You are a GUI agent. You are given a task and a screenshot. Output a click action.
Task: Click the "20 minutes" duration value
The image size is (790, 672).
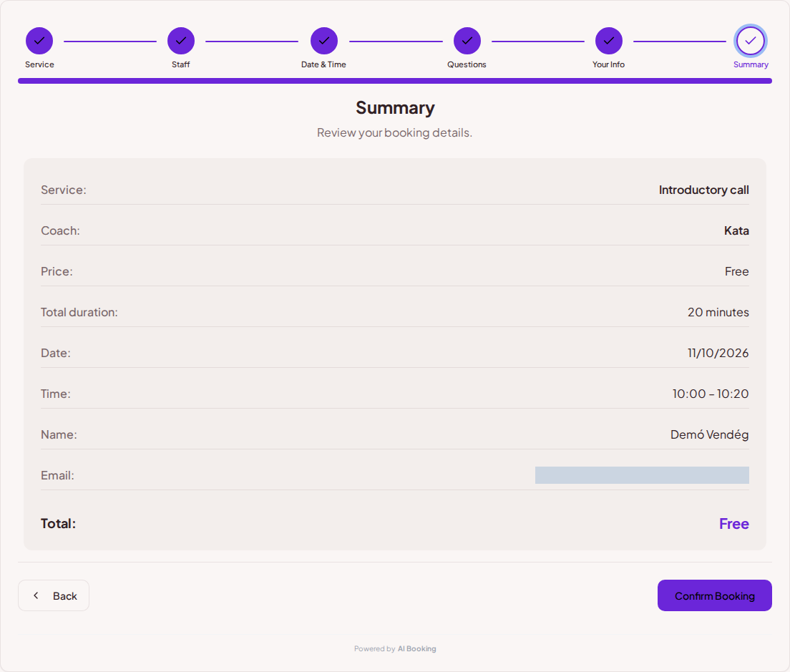pos(718,312)
